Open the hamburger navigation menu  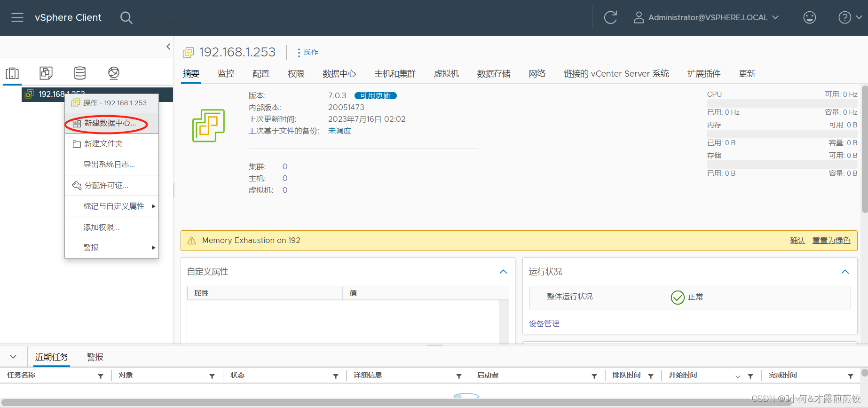[17, 17]
